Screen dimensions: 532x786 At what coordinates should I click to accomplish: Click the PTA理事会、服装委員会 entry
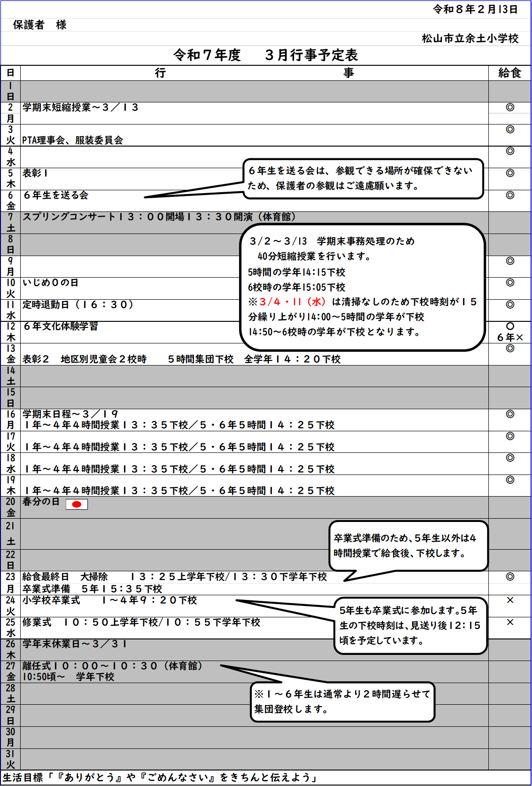click(x=73, y=140)
